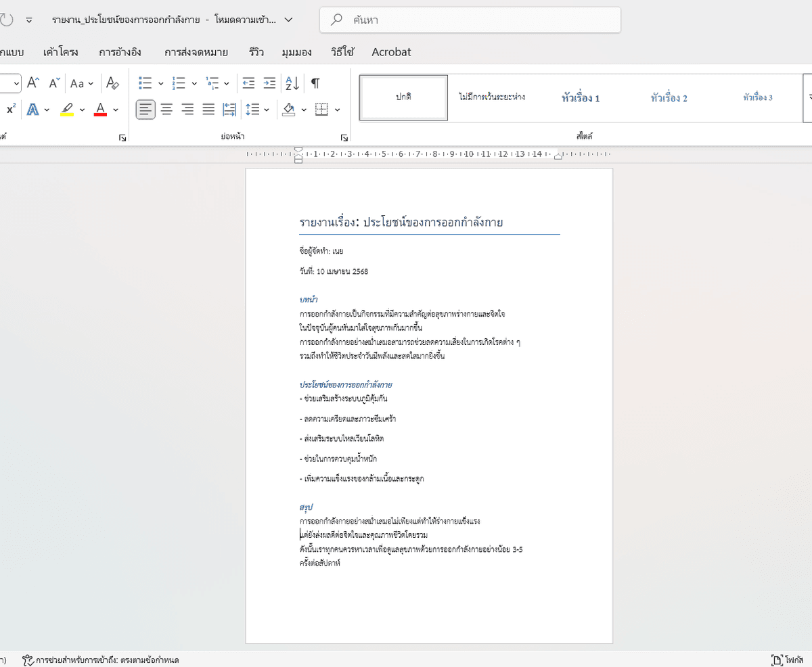
Task: Click the Focus mode icon in status bar
Action: point(777,660)
